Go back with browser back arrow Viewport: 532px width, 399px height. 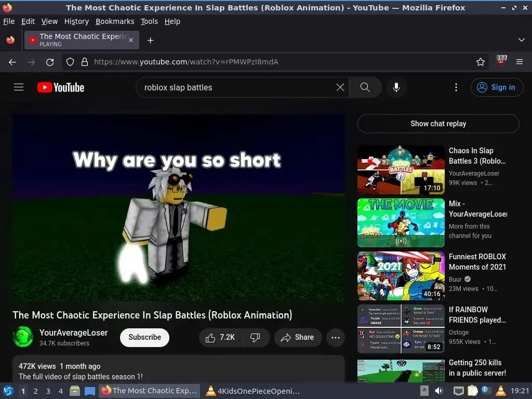coord(12,62)
